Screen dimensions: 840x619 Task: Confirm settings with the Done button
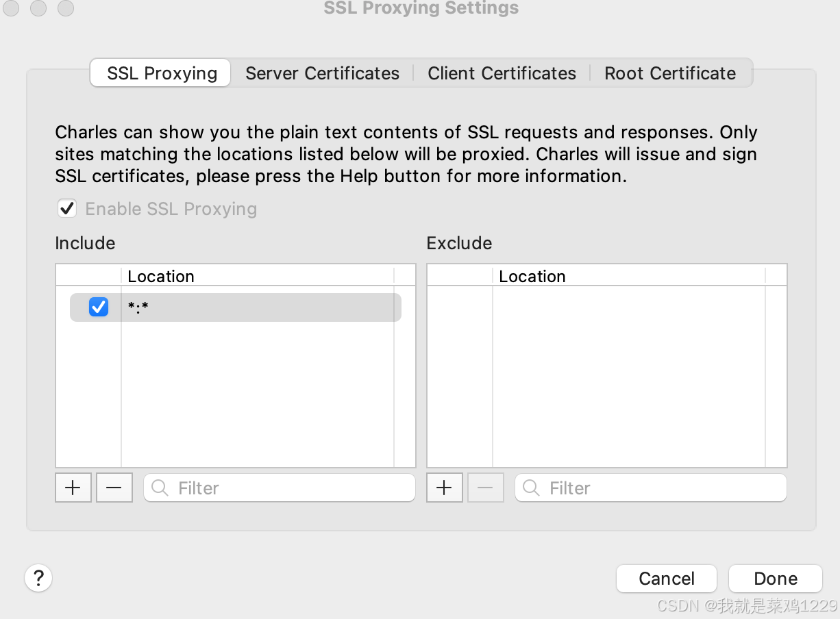tap(776, 579)
